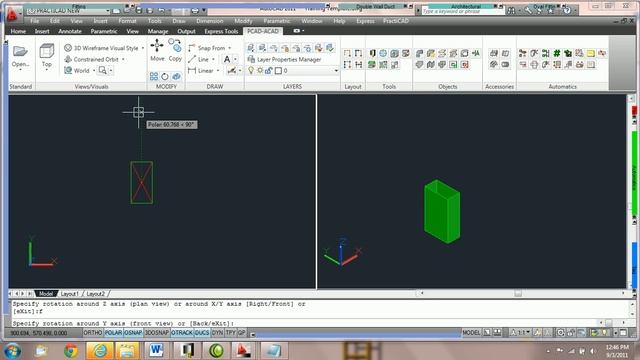Click the World UCS globe icon

68,70
